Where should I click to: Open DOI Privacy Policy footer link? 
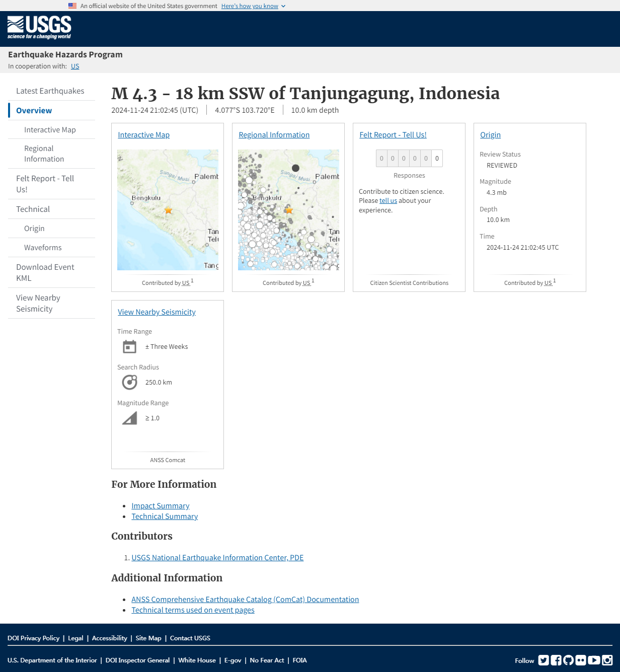[x=33, y=638]
